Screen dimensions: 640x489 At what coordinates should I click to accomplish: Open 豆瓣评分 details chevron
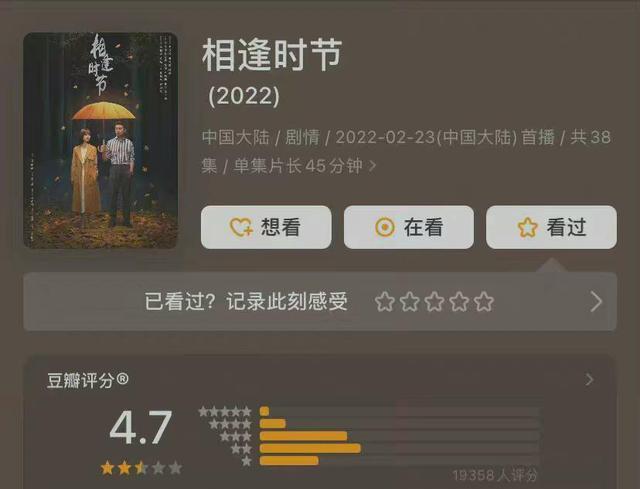(589, 380)
